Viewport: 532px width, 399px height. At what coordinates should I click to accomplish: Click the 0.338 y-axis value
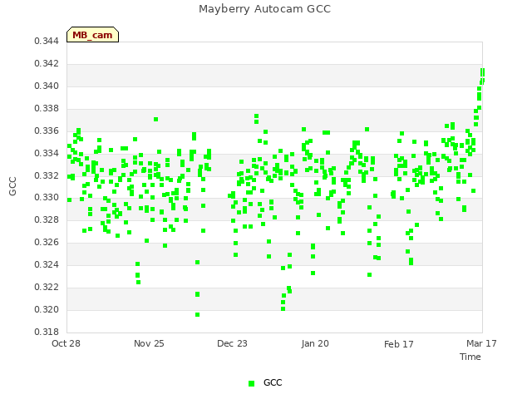tap(47, 109)
